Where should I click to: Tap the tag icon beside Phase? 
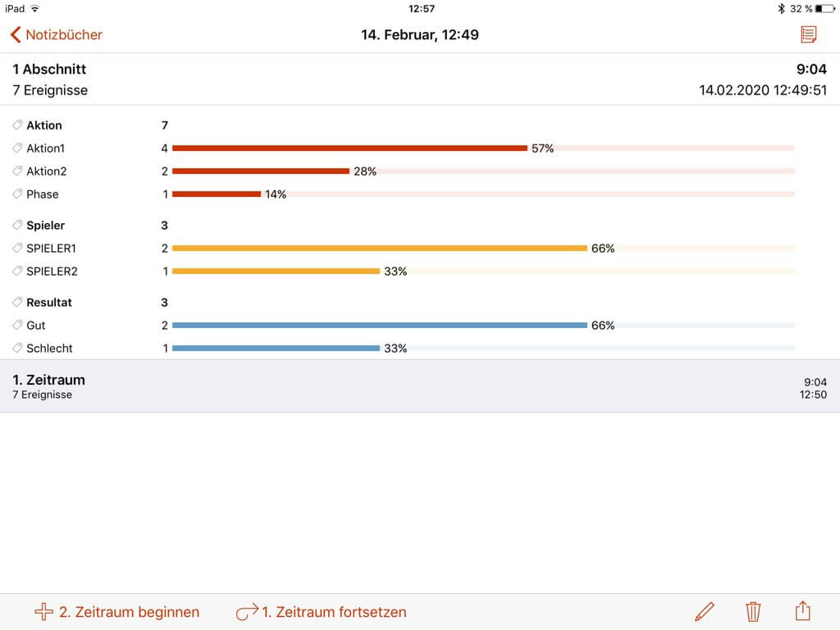click(18, 194)
